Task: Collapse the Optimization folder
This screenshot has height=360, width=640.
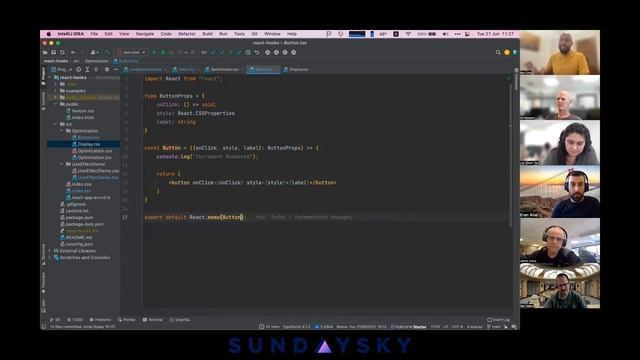Action: tap(62, 131)
